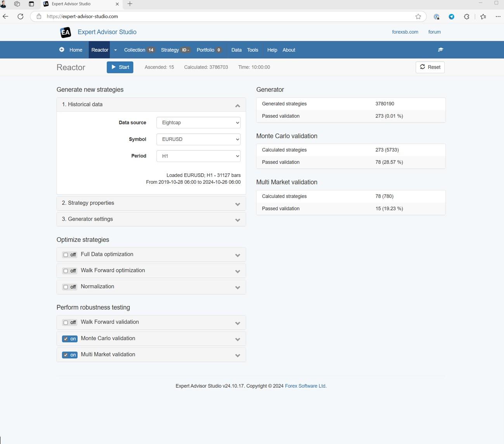The width and height of the screenshot is (504, 444).
Task: Click the Home circle arrow icon
Action: coord(62,50)
